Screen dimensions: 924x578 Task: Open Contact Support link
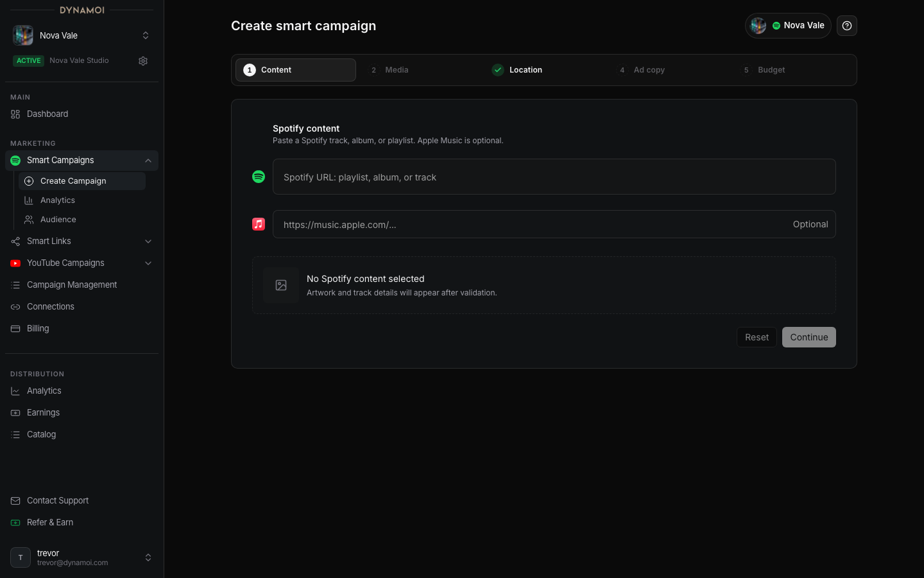tap(81, 501)
